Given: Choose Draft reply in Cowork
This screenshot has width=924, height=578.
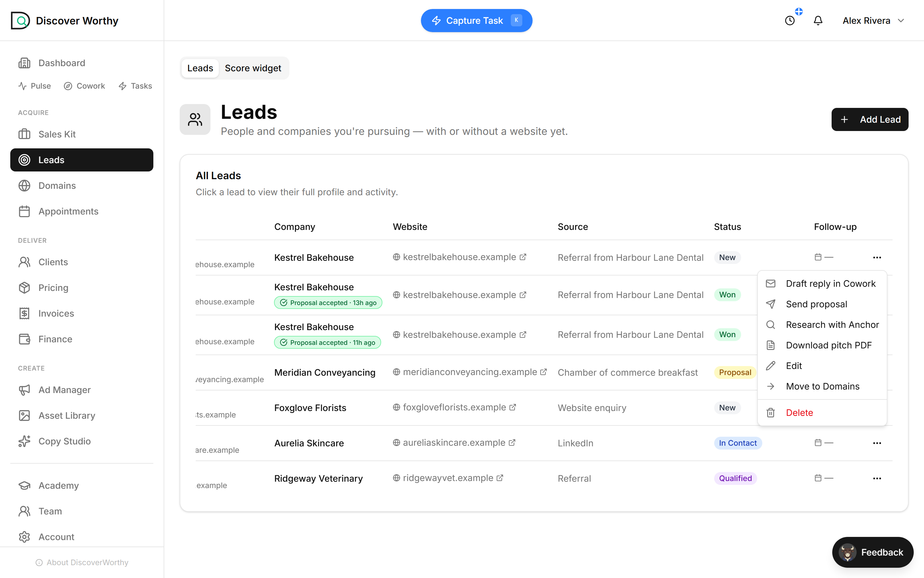Looking at the screenshot, I should pyautogui.click(x=822, y=284).
